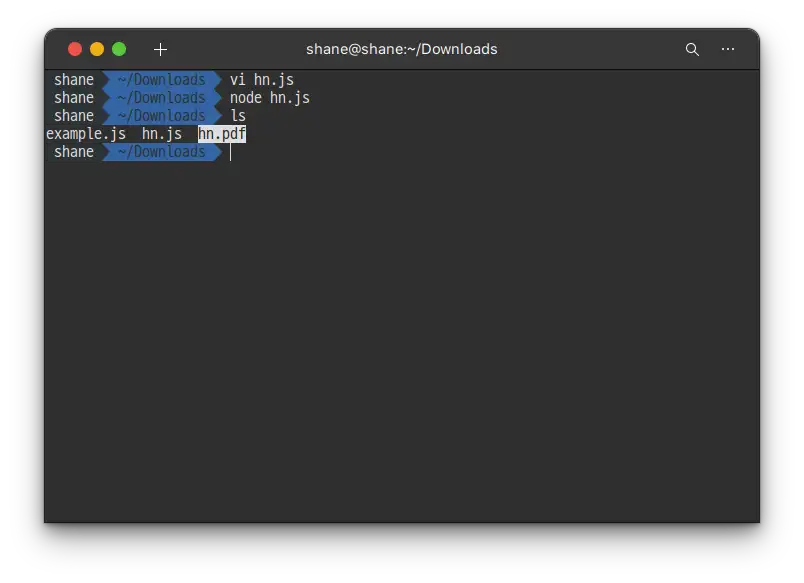Screen dimensions: 804x583
Task: Click the highlighted hn.pdf file name
Action: pos(222,134)
